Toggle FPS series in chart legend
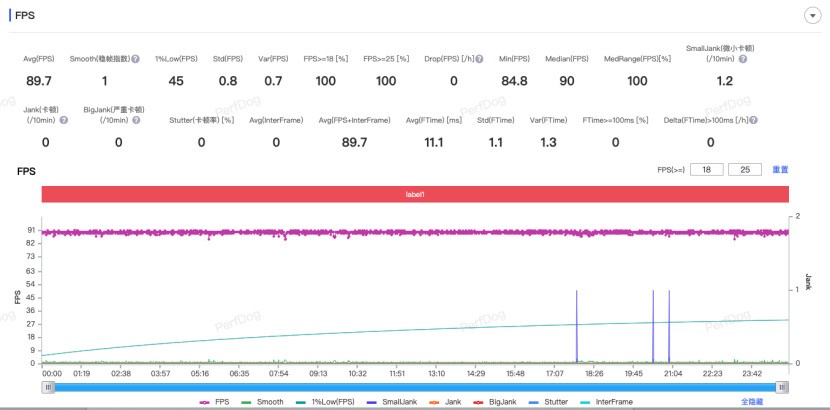 click(214, 400)
